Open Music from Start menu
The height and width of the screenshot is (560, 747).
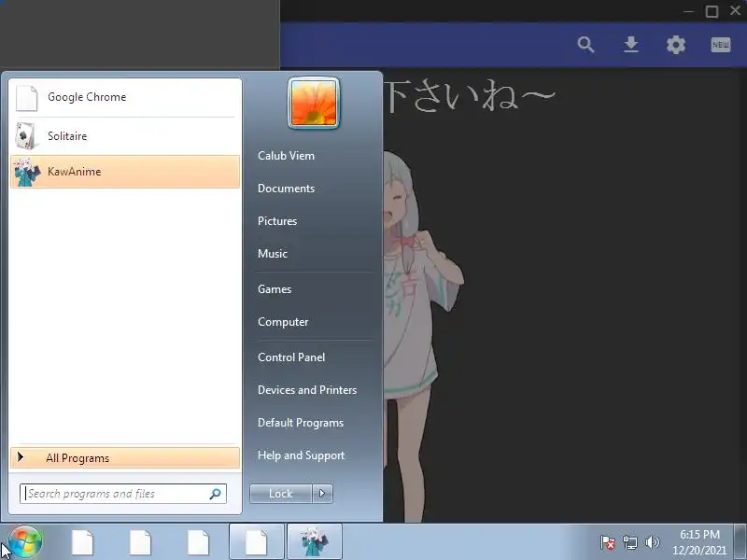pos(273,254)
